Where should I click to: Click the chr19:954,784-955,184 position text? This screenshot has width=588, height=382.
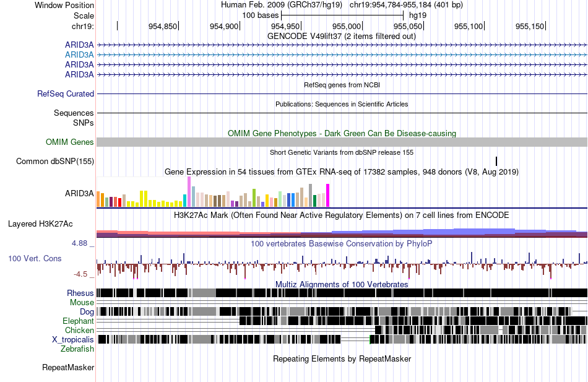click(x=406, y=5)
